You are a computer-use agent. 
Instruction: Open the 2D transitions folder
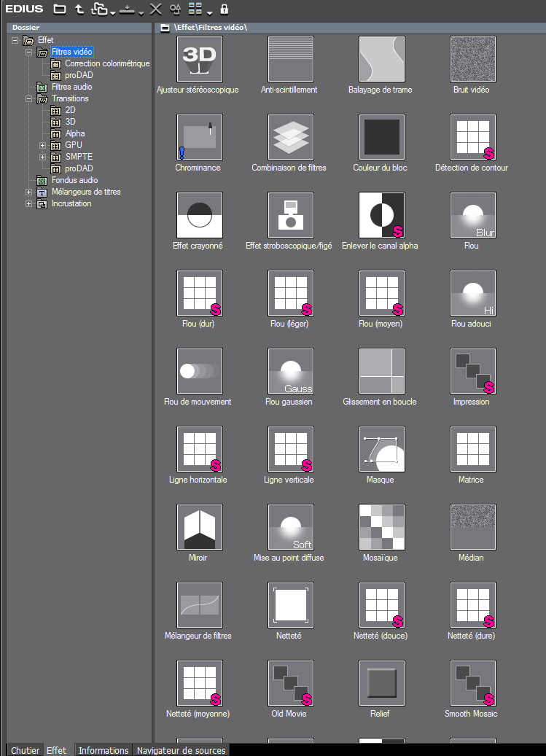pos(71,110)
